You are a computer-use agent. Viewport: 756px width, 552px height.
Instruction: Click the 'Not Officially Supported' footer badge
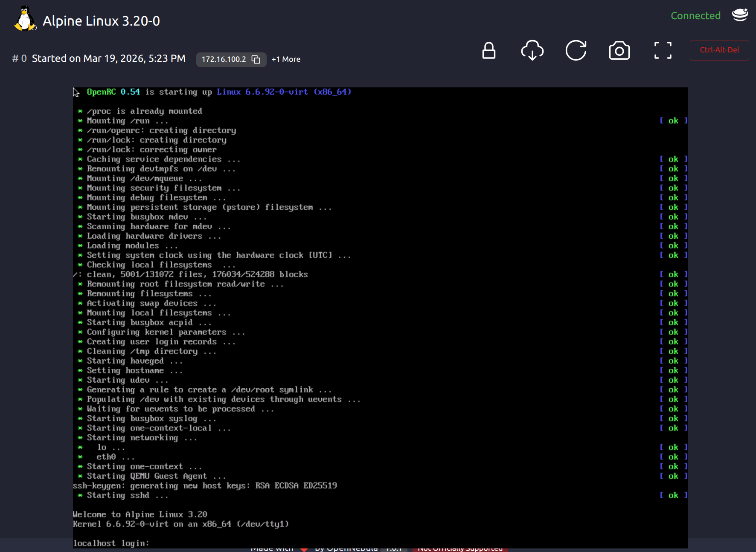(x=460, y=549)
